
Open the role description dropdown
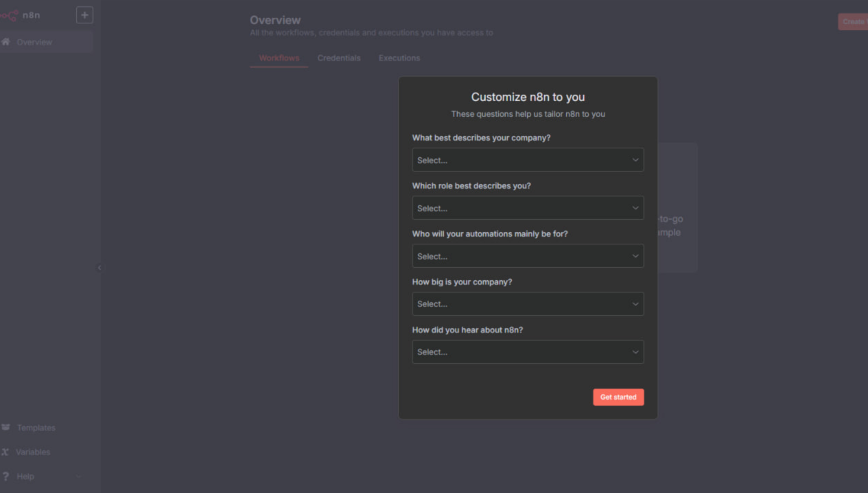(x=527, y=208)
